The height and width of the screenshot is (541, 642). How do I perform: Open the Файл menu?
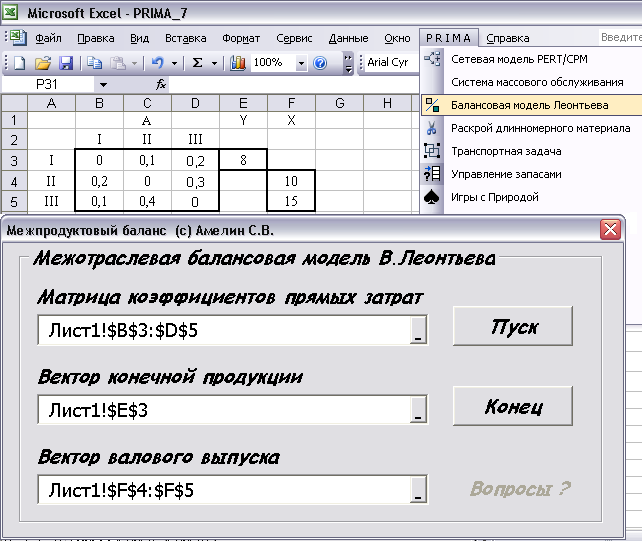tap(48, 38)
